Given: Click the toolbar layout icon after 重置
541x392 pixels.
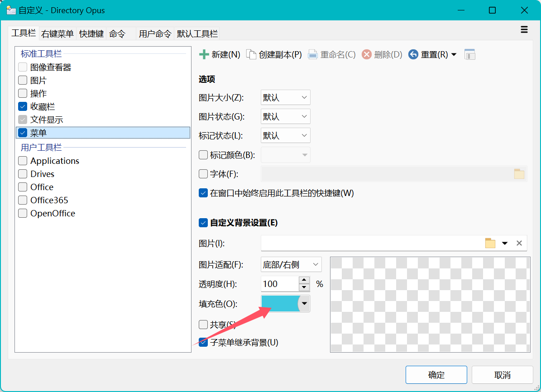Looking at the screenshot, I should point(470,54).
